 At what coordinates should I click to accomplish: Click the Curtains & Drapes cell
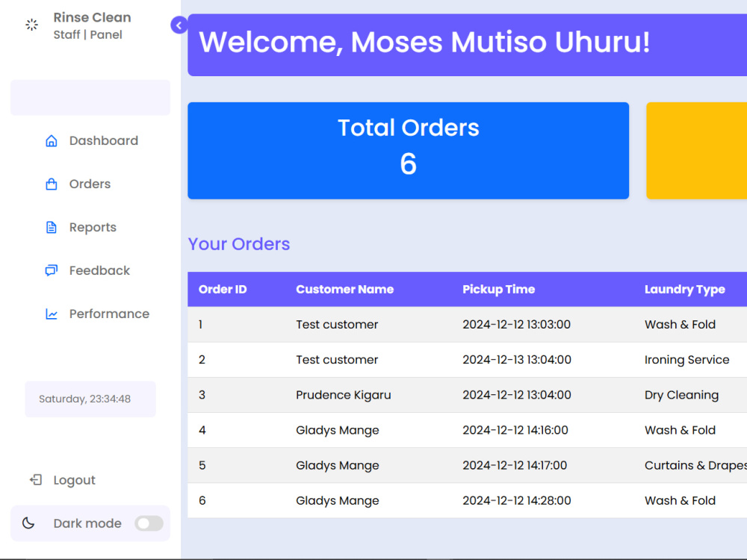click(695, 466)
